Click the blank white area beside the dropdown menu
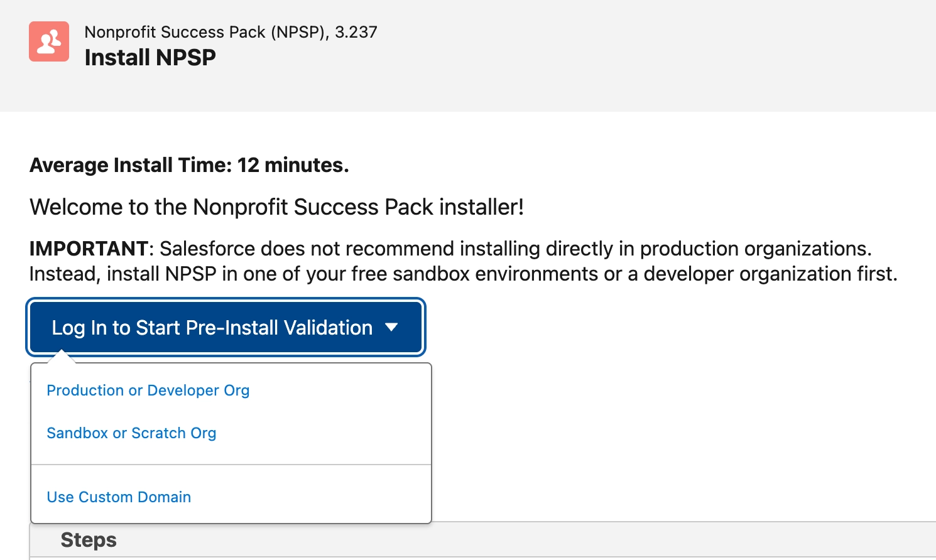The height and width of the screenshot is (560, 936). point(678,439)
